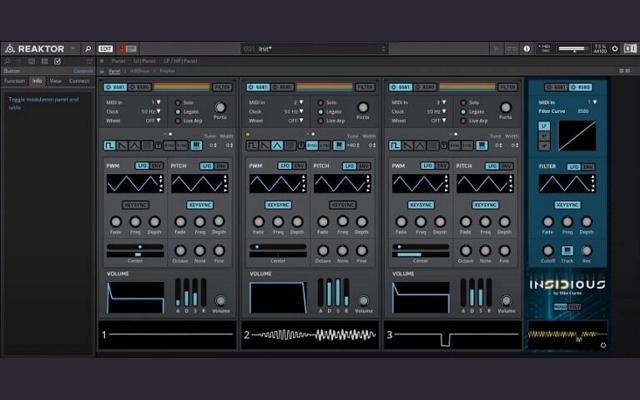The image size is (640, 400).
Task: Switch voice 1 PWM modulation to ENV
Action: pyautogui.click(x=156, y=166)
